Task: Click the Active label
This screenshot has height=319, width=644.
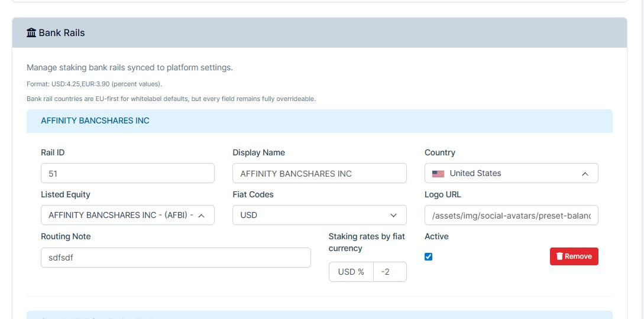Action: [x=436, y=236]
